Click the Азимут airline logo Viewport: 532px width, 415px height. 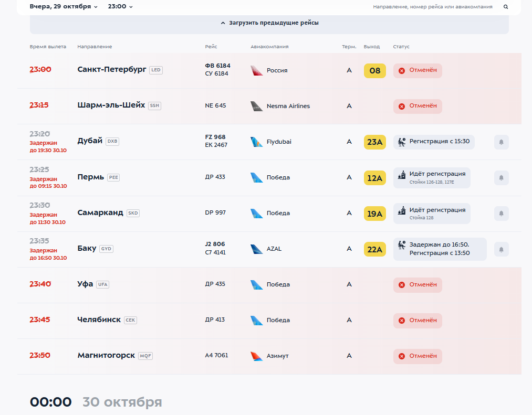pyautogui.click(x=256, y=356)
